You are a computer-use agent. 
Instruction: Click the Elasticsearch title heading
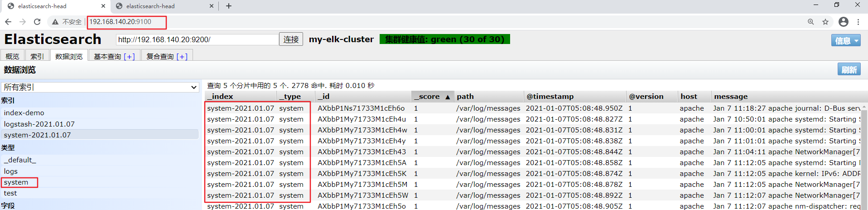53,39
